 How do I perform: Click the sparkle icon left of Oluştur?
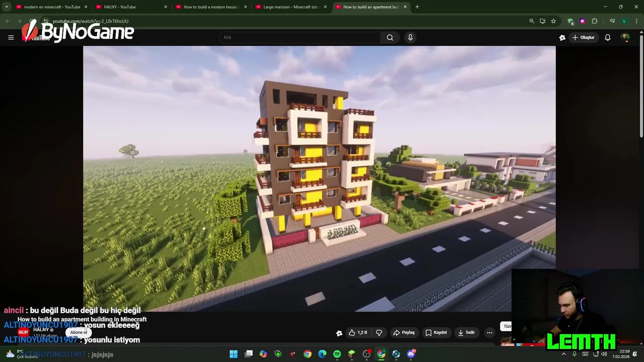tap(562, 37)
